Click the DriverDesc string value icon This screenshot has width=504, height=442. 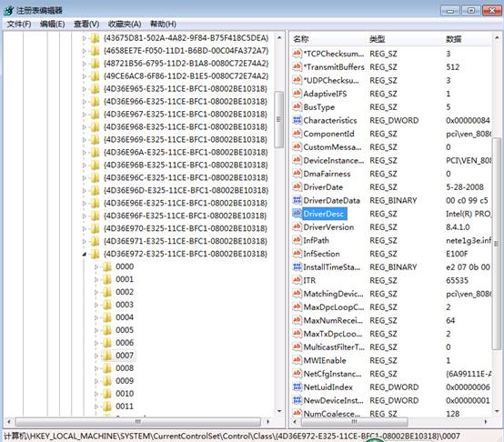(x=297, y=214)
